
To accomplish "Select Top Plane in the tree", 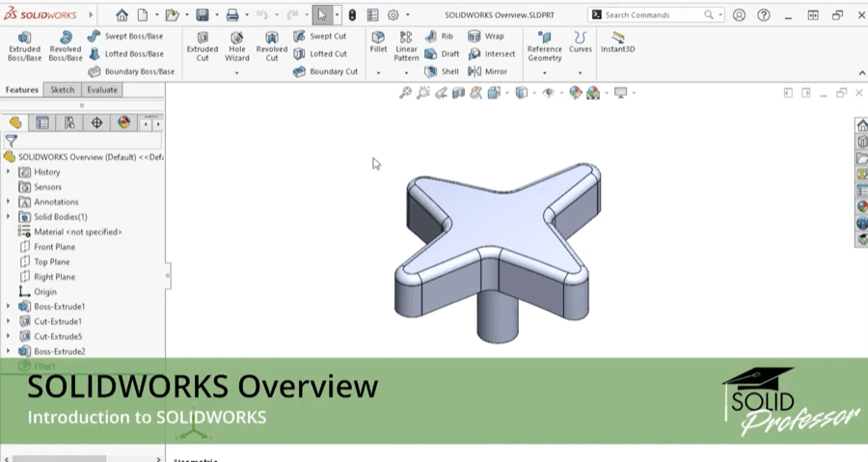I will 44,261.
